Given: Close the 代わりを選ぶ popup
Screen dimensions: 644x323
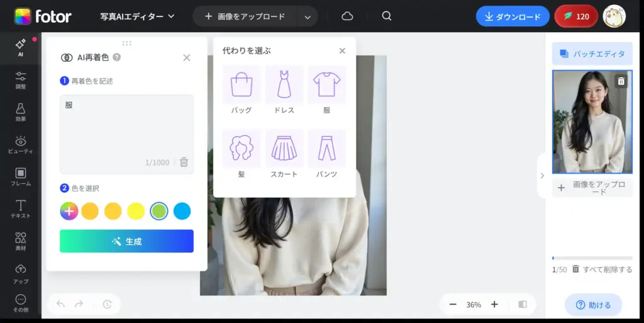Looking at the screenshot, I should (x=342, y=50).
